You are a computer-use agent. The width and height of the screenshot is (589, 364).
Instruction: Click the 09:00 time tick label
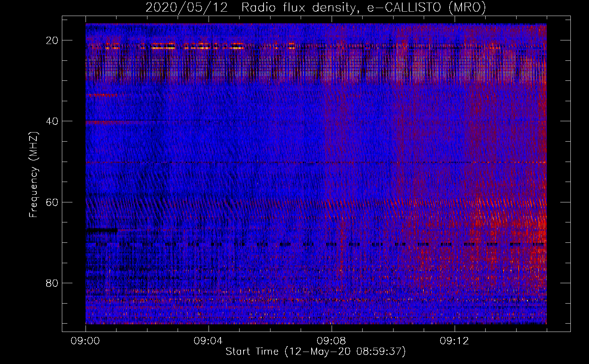point(86,341)
